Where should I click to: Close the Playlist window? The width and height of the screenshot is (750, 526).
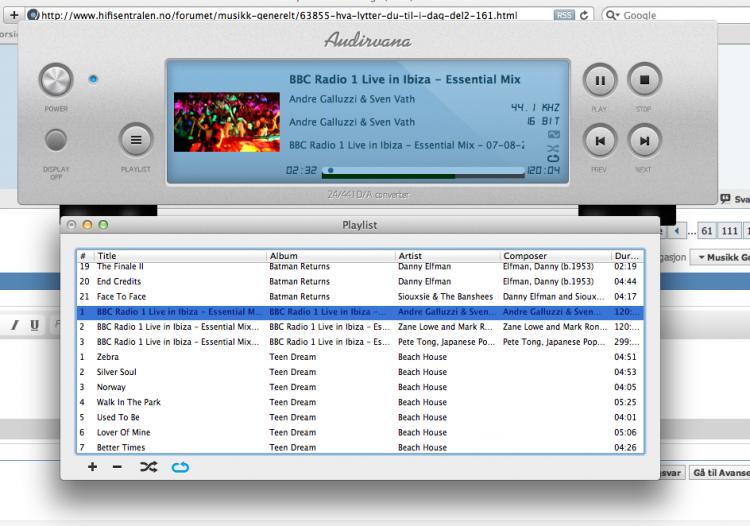[72, 225]
